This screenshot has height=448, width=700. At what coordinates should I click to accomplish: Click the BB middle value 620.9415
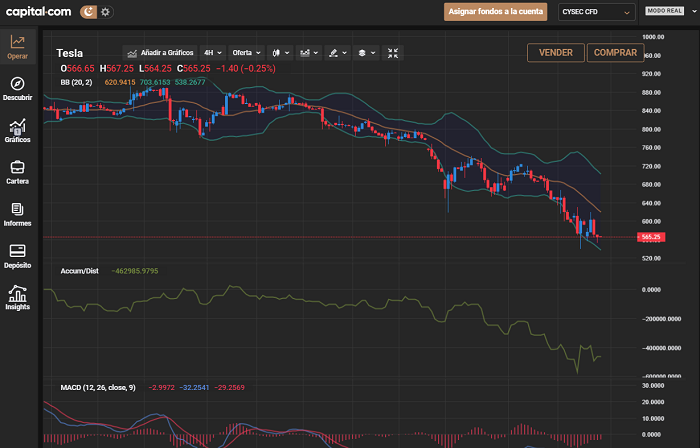[x=120, y=82]
